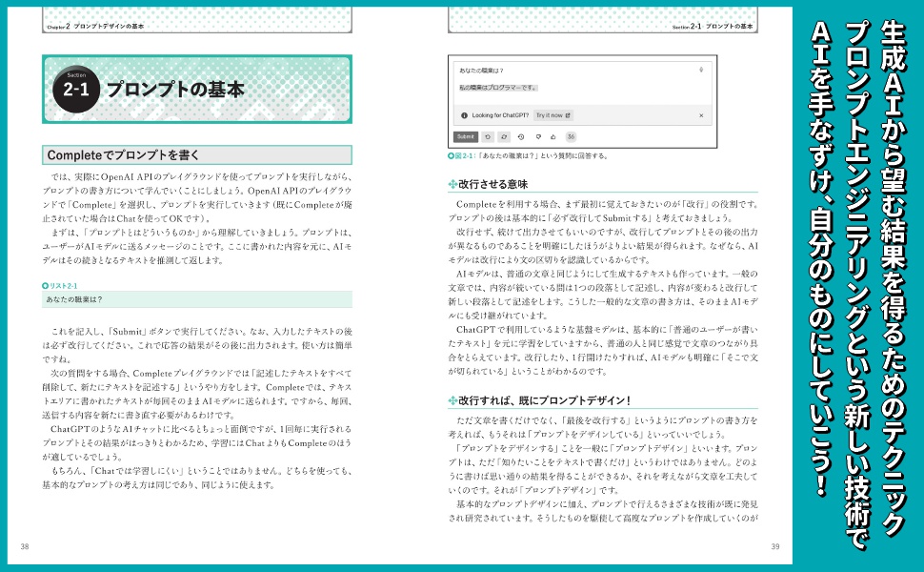Click the regenerate icon in the playground toolbar
This screenshot has height=572, width=924.
tap(505, 136)
